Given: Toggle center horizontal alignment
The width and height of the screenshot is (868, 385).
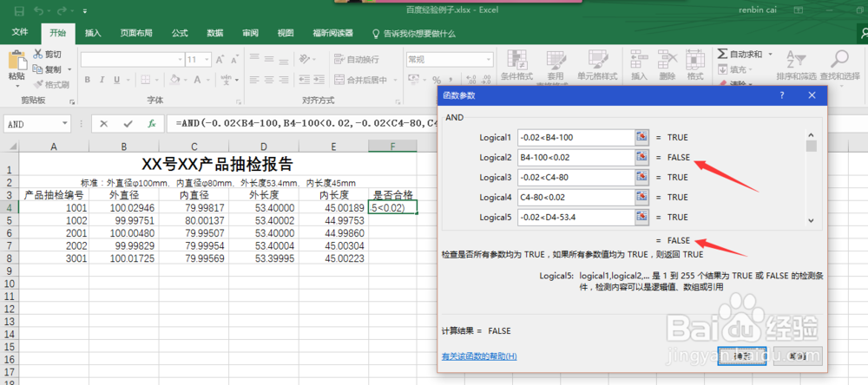Looking at the screenshot, I should pyautogui.click(x=270, y=80).
